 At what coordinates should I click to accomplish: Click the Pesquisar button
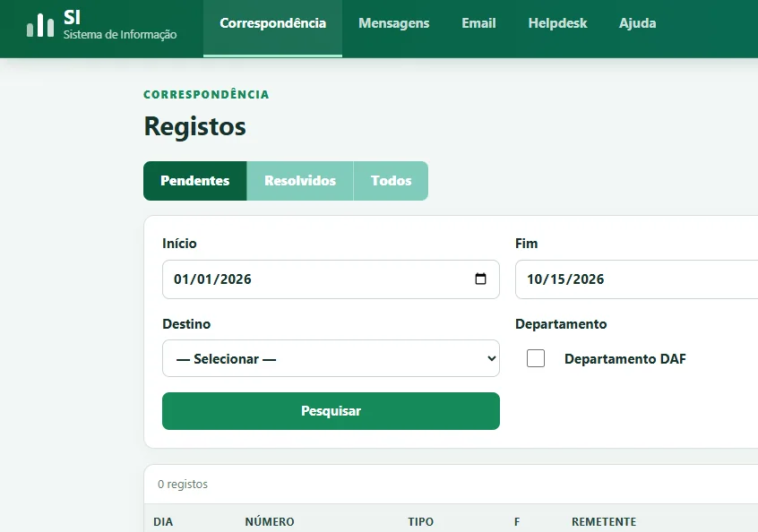coord(331,411)
